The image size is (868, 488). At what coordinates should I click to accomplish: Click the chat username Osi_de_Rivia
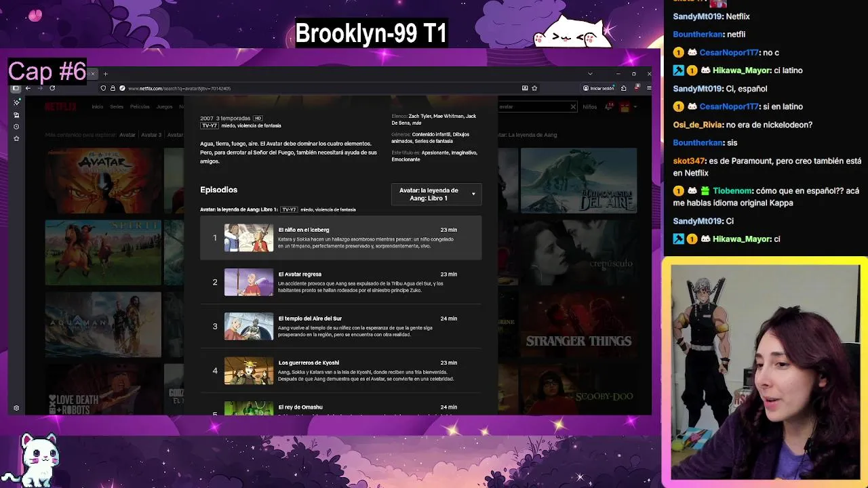[698, 125]
